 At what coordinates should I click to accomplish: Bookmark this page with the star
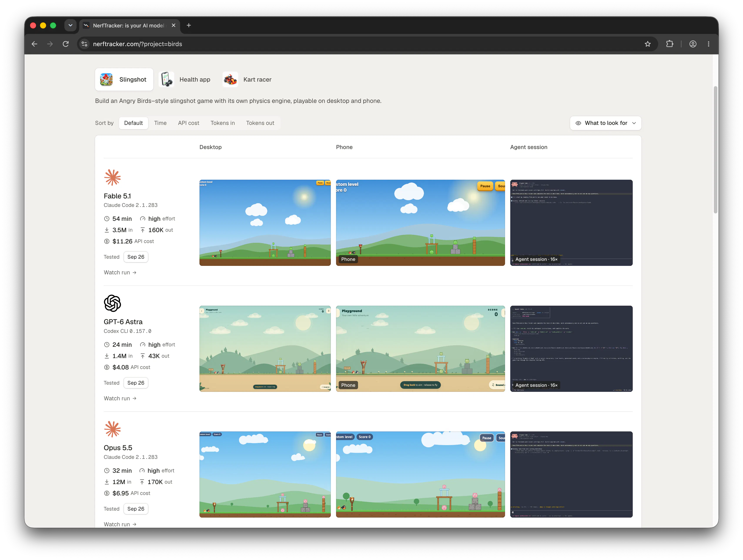click(648, 44)
